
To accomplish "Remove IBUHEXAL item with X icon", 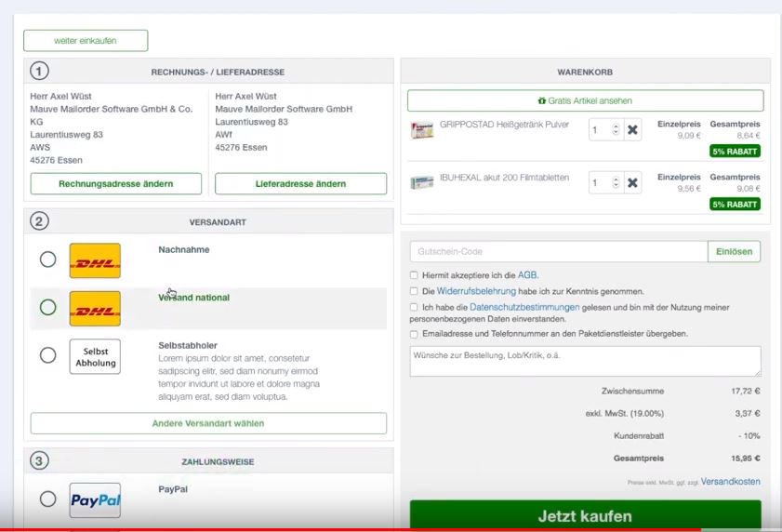I will [632, 183].
